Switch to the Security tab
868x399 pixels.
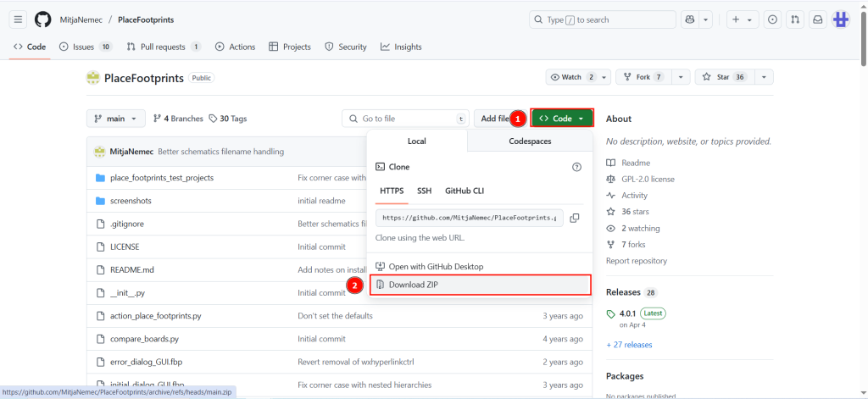coord(346,47)
